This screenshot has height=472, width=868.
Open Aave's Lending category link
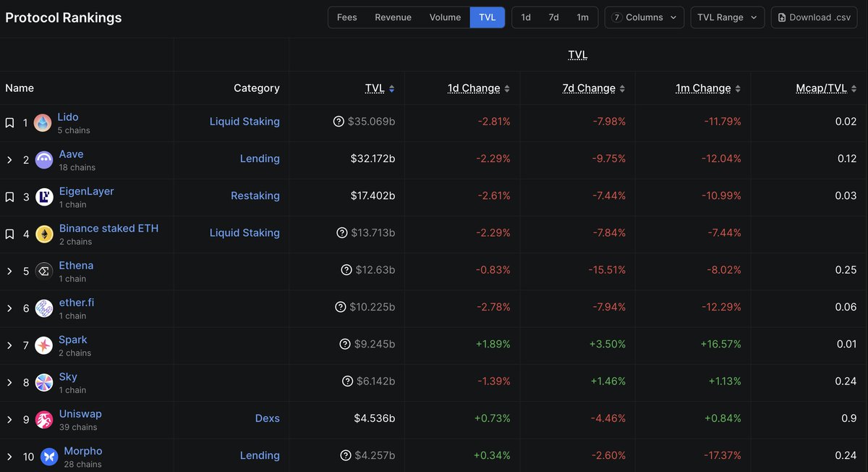click(x=260, y=159)
